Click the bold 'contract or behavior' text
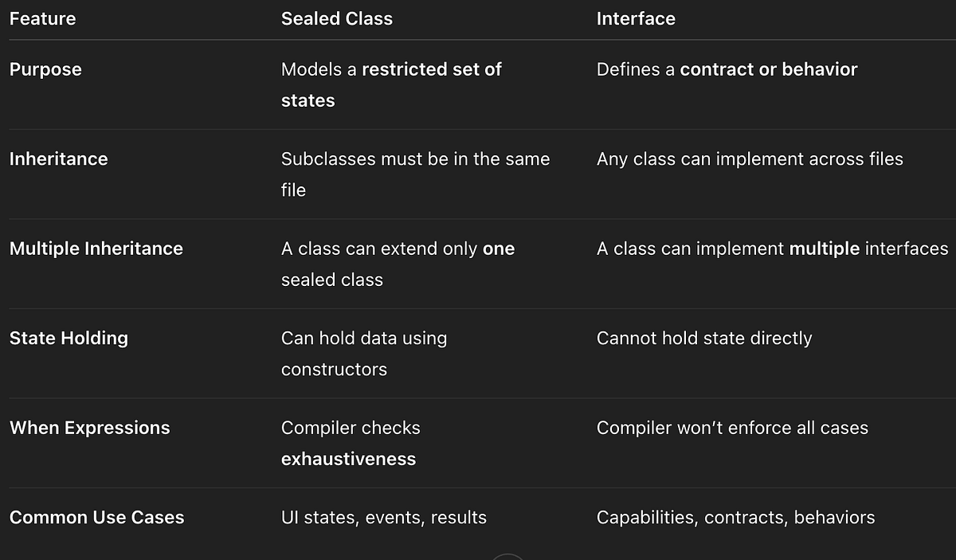This screenshot has width=956, height=560. [x=769, y=69]
